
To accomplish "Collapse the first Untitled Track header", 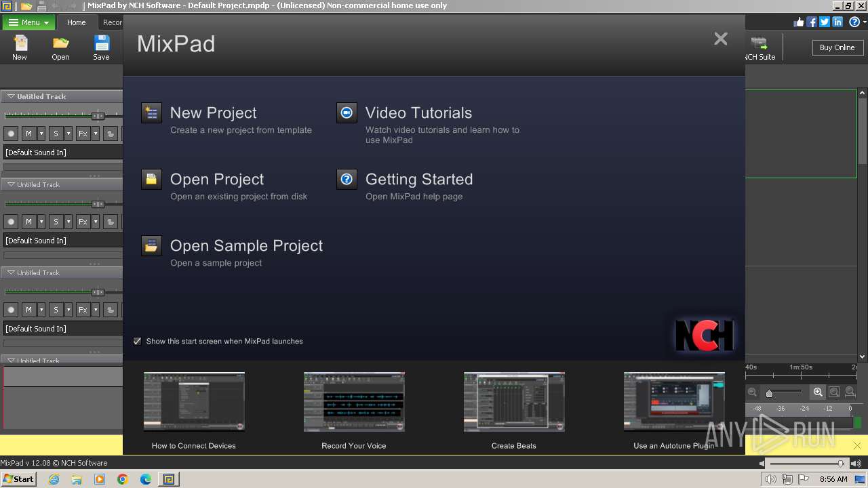I will [11, 96].
